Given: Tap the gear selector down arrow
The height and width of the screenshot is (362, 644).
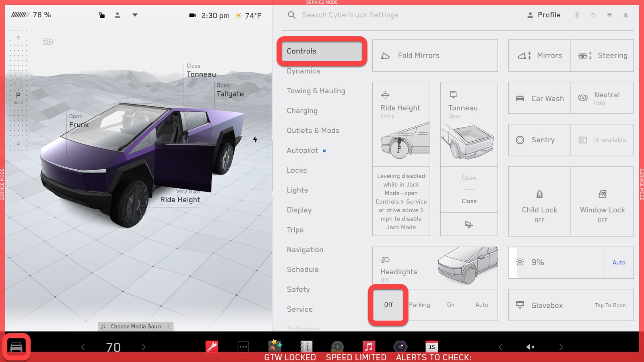Looking at the screenshot, I should coord(18,143).
